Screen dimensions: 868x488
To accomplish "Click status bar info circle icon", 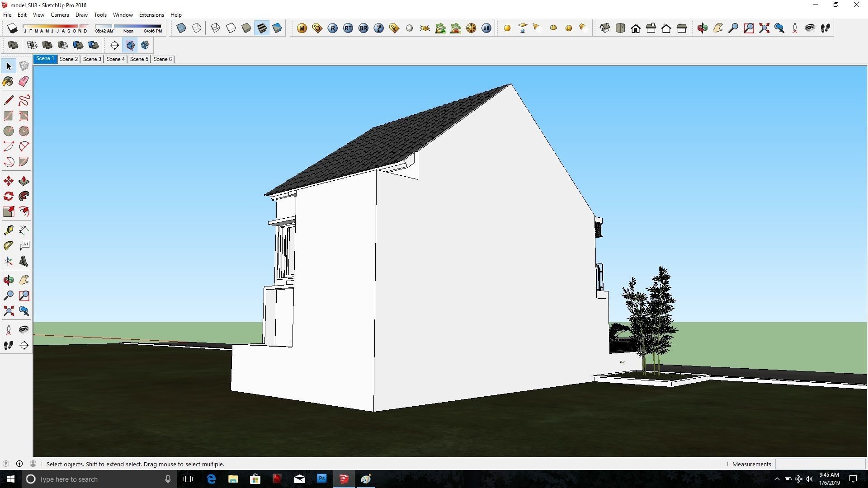I will 19,464.
